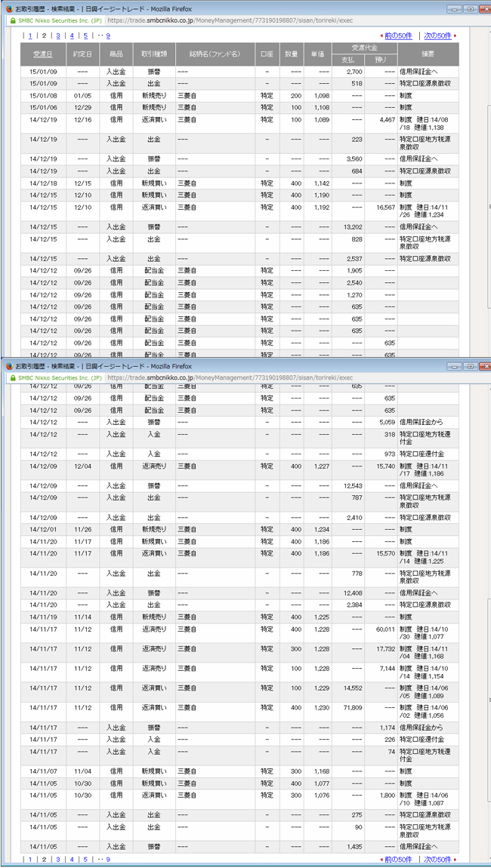Click 次の50件 link in lower window

pos(438,859)
